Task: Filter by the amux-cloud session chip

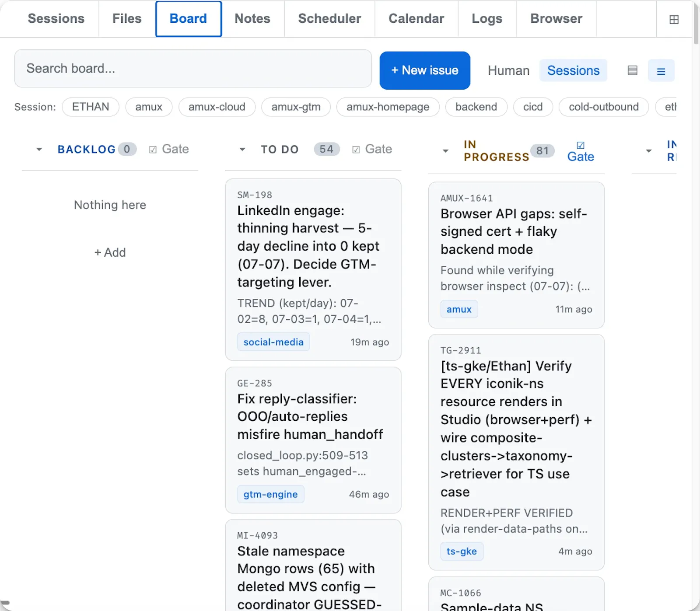Action: [x=217, y=107]
